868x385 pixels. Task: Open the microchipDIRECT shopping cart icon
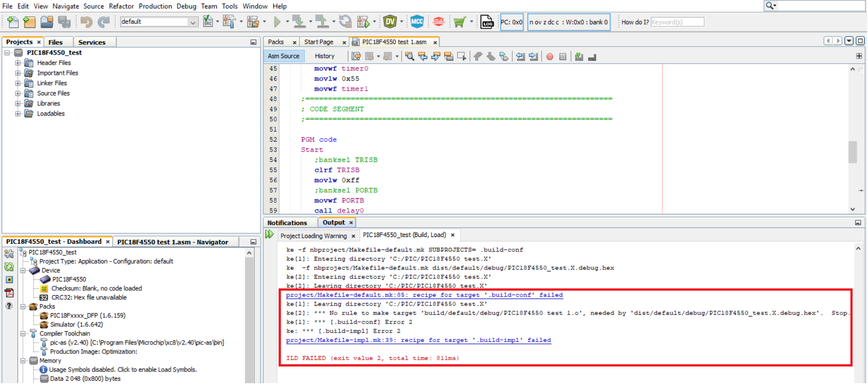[x=460, y=21]
